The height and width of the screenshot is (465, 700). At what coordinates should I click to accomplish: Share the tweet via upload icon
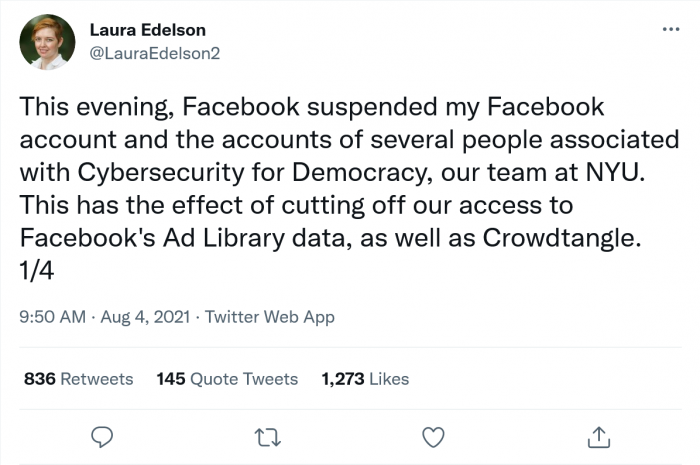point(598,436)
